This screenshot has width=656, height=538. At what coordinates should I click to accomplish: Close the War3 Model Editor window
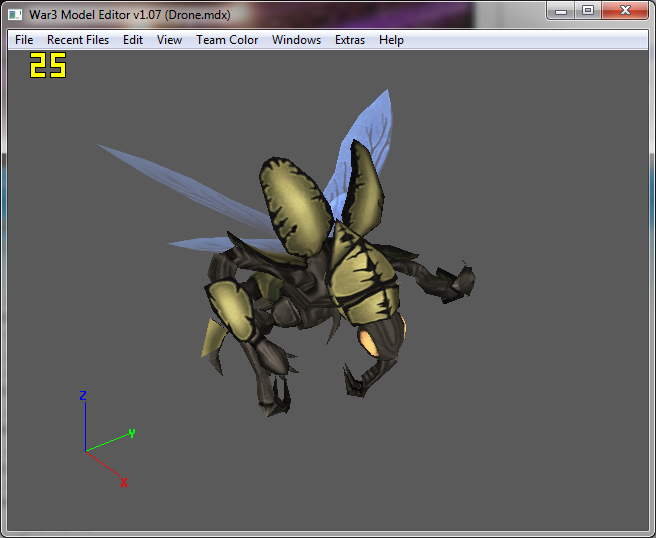coord(625,10)
